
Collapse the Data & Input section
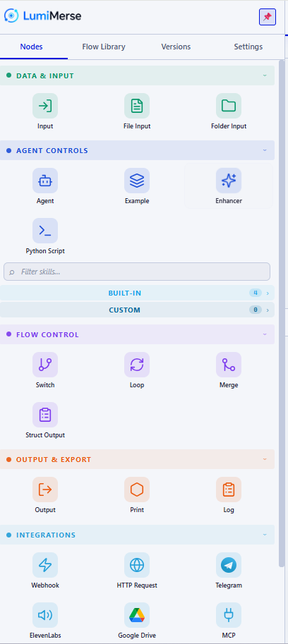(137, 75)
